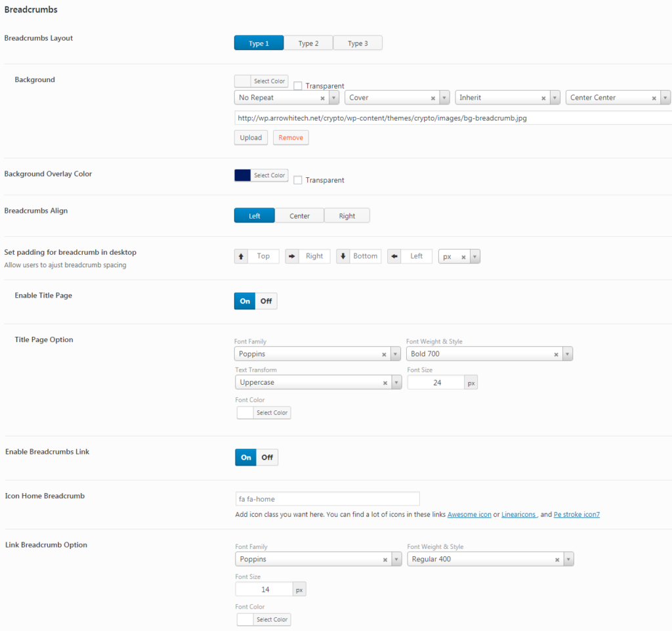Image resolution: width=672 pixels, height=631 pixels.
Task: Click the Remove background image button
Action: (291, 138)
